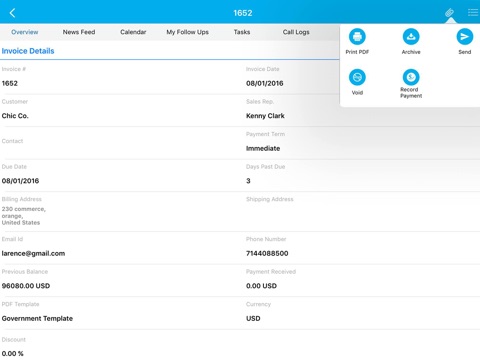Open the Calendar tab
Viewport: 480px width, 360px height.
tap(133, 32)
